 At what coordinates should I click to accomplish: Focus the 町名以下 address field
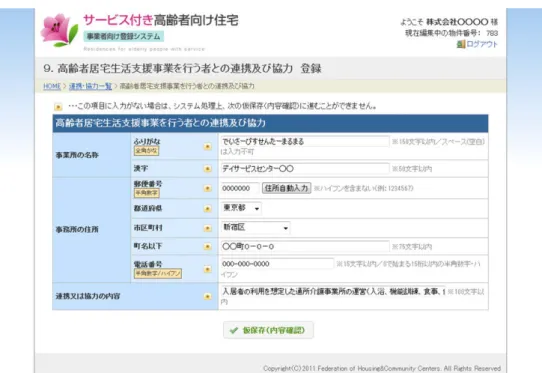[305, 246]
